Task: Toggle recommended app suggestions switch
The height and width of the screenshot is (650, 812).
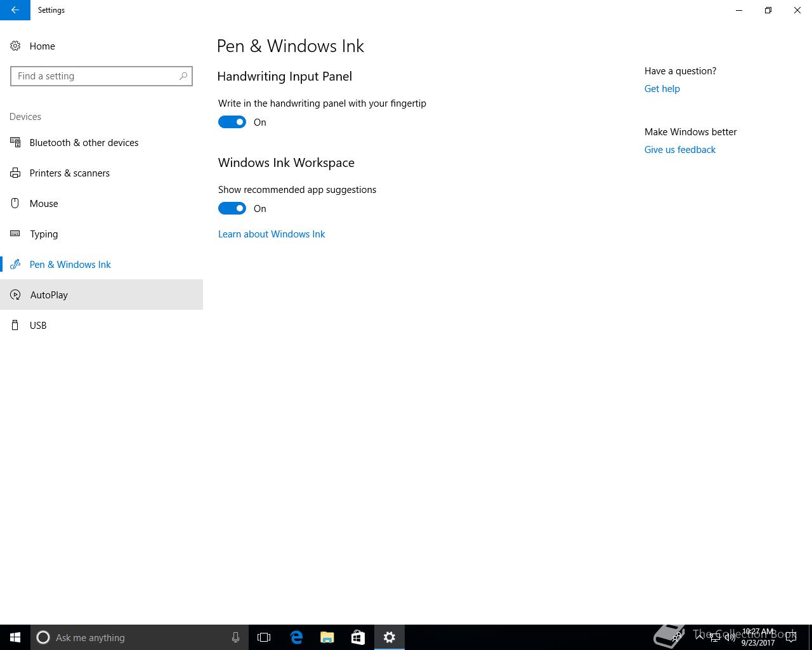Action: point(232,208)
